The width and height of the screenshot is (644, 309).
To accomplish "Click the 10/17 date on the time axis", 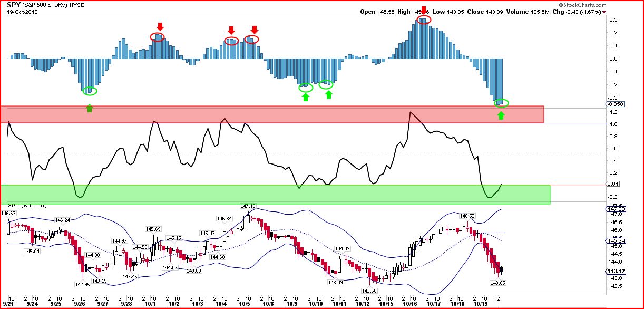I will pos(433,304).
